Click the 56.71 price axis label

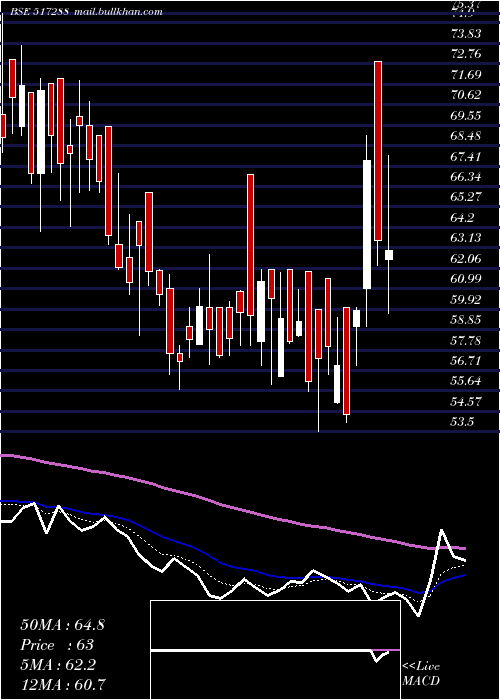tap(466, 361)
